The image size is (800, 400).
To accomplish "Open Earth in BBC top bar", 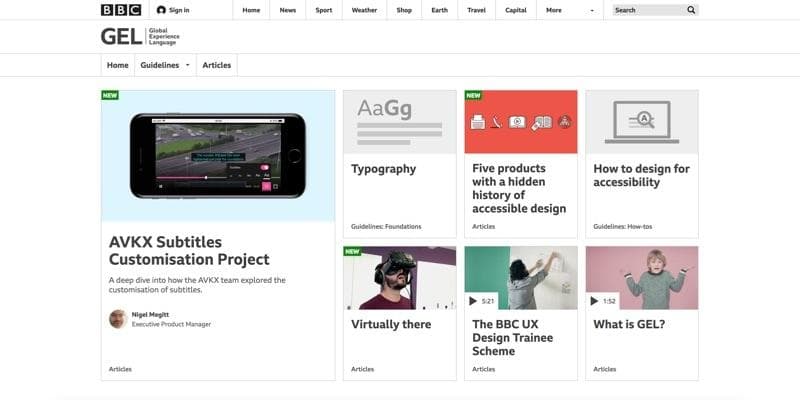I will click(439, 10).
